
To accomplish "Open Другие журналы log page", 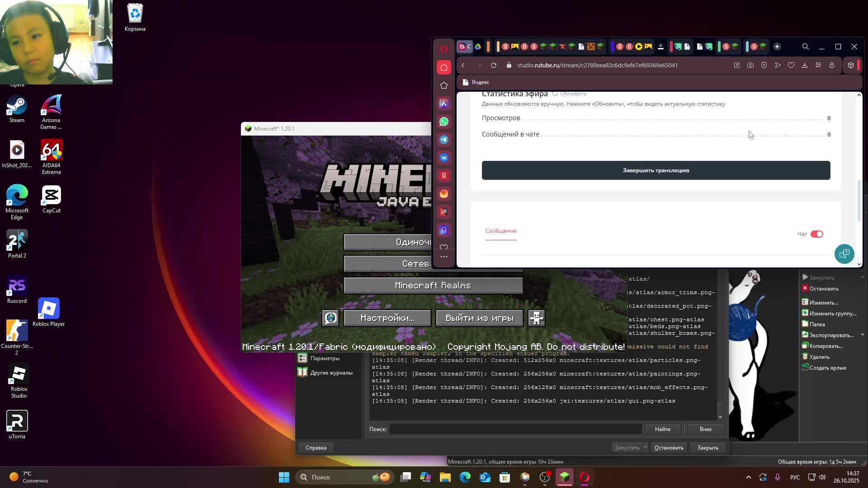I will pos(331,373).
